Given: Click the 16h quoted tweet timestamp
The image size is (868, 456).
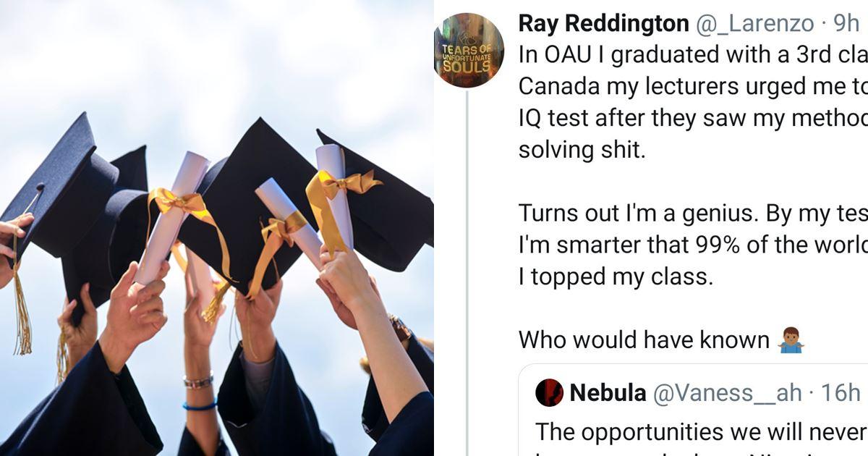Looking at the screenshot, I should point(841,392).
